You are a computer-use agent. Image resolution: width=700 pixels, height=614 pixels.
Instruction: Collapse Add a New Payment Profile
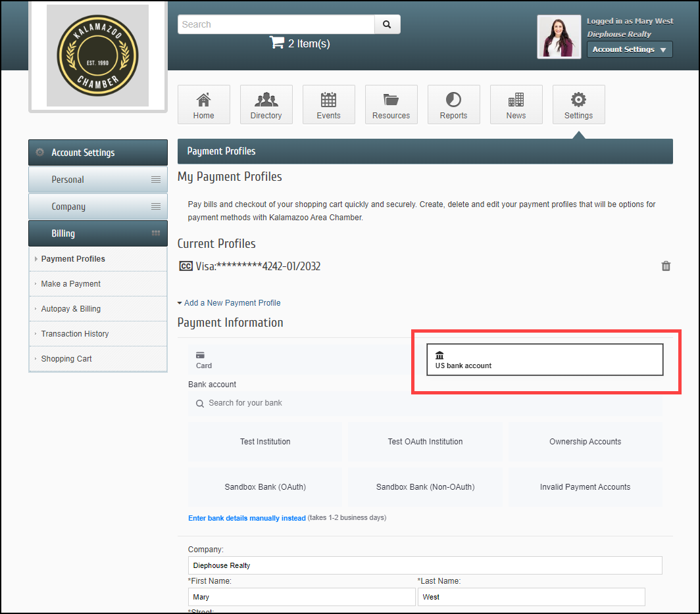pyautogui.click(x=229, y=303)
